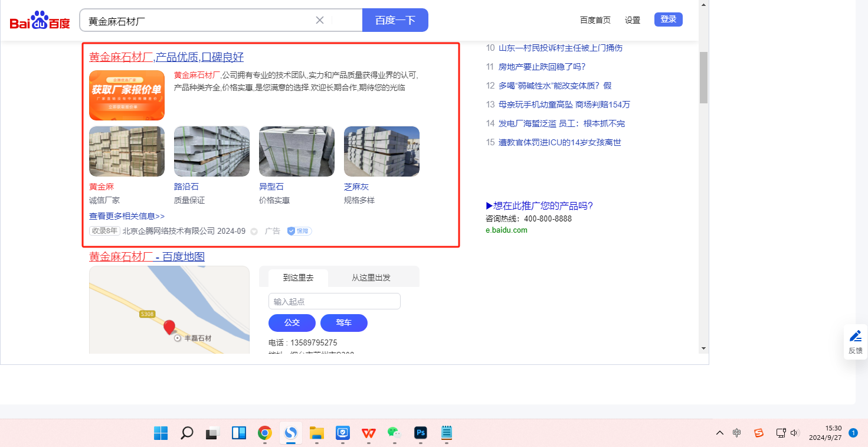Open the volume control in system tray

tap(794, 433)
